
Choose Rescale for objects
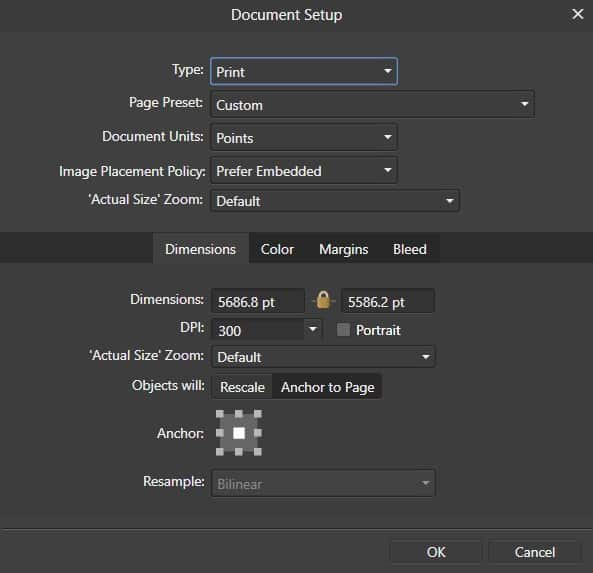coord(242,387)
